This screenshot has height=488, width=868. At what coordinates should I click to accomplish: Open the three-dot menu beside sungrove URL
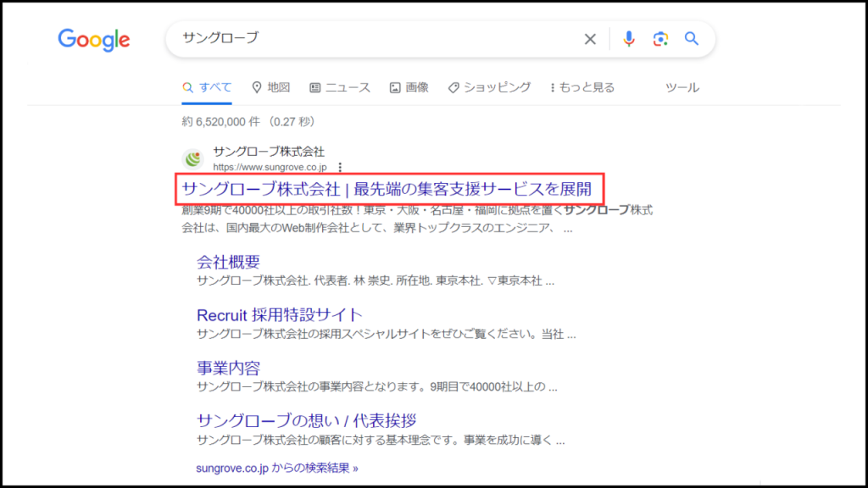(x=340, y=167)
